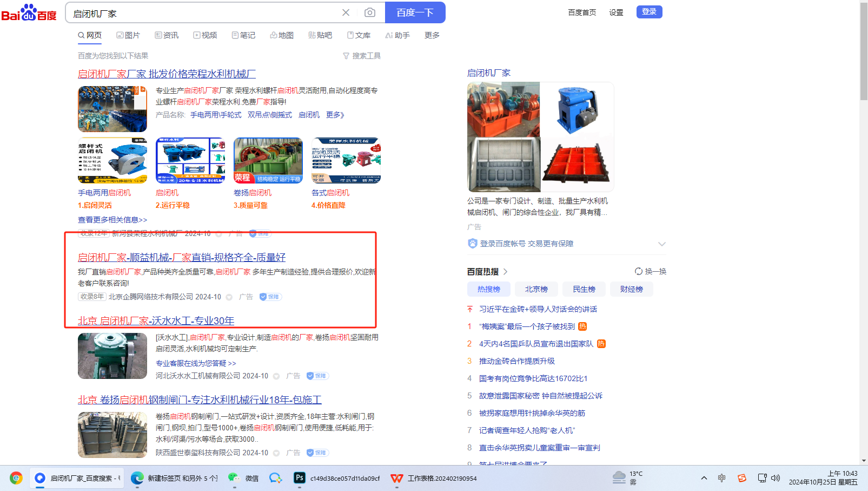This screenshot has height=491, width=868.
Task: Select the 民生榜 tab
Action: (x=584, y=289)
